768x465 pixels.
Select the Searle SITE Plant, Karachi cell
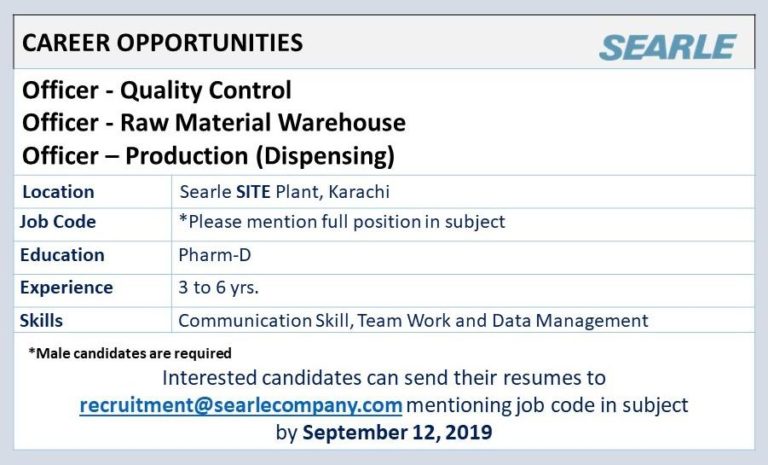pyautogui.click(x=284, y=192)
